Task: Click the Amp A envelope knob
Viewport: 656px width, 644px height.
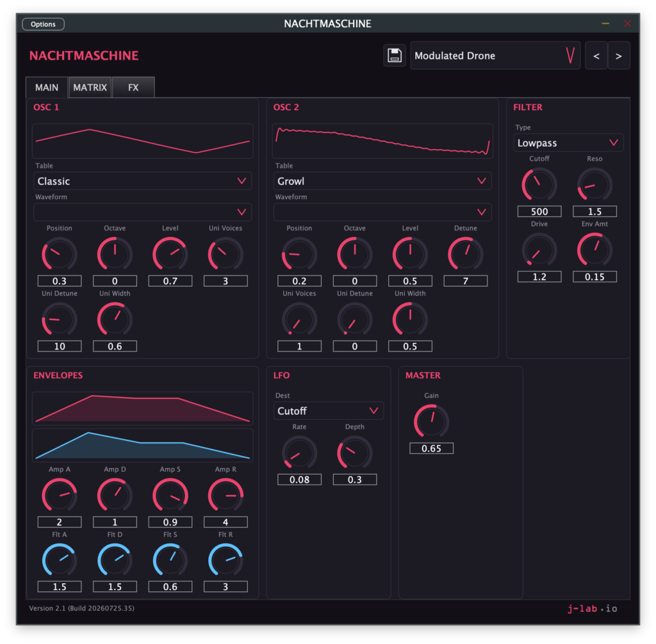Action: 60,495
